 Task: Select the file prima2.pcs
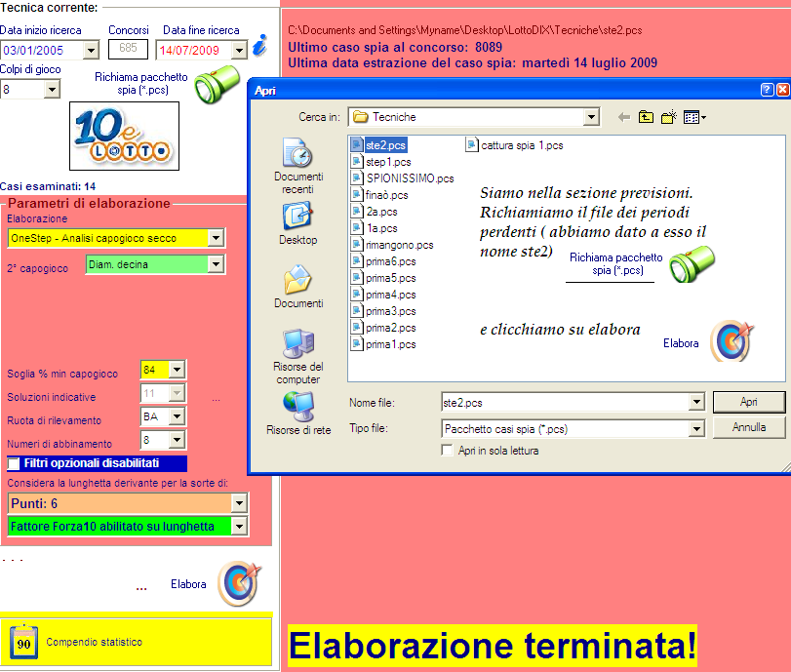[384, 328]
